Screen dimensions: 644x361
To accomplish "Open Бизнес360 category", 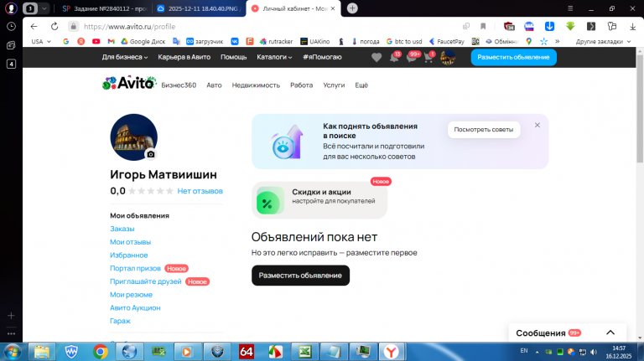I will coord(179,85).
